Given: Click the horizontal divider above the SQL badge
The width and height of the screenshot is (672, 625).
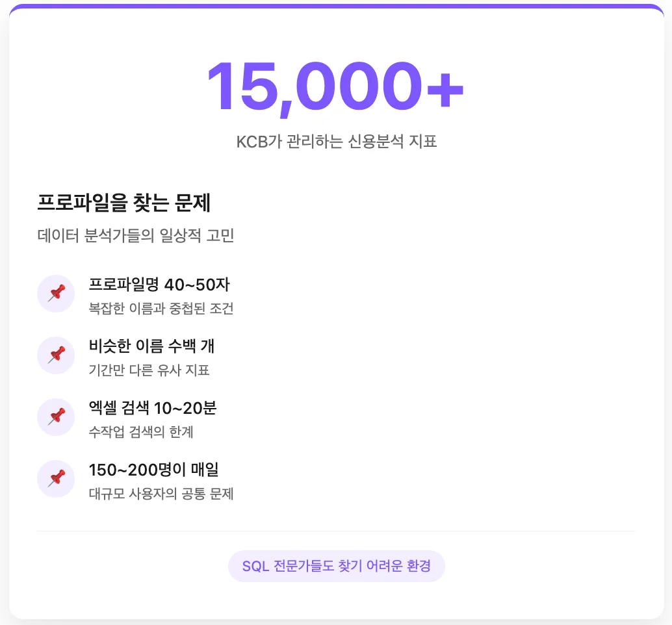Looking at the screenshot, I should point(336,531).
